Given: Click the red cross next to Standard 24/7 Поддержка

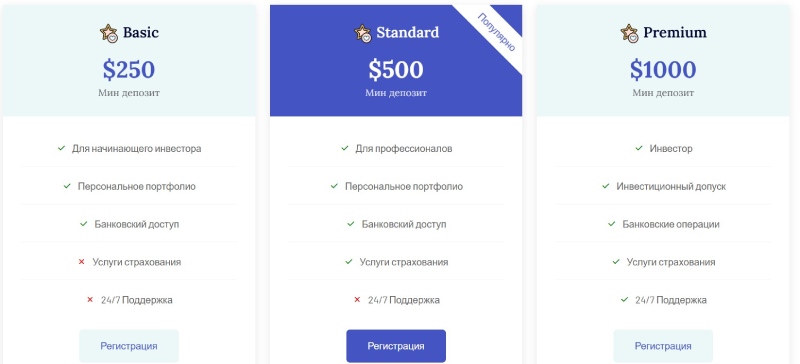Looking at the screenshot, I should [357, 300].
